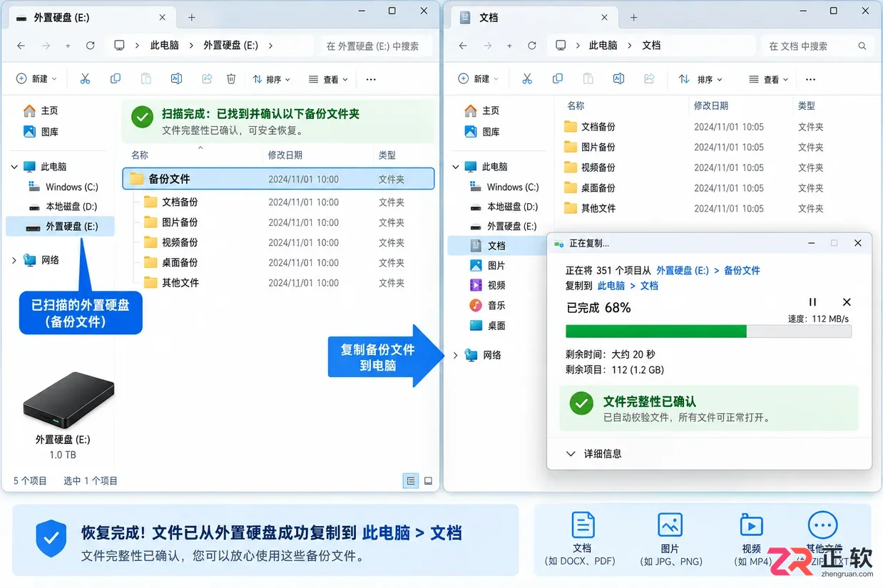Click the cut icon in the 外置硬盘 window toolbar
This screenshot has width=883, height=588.
[85, 79]
